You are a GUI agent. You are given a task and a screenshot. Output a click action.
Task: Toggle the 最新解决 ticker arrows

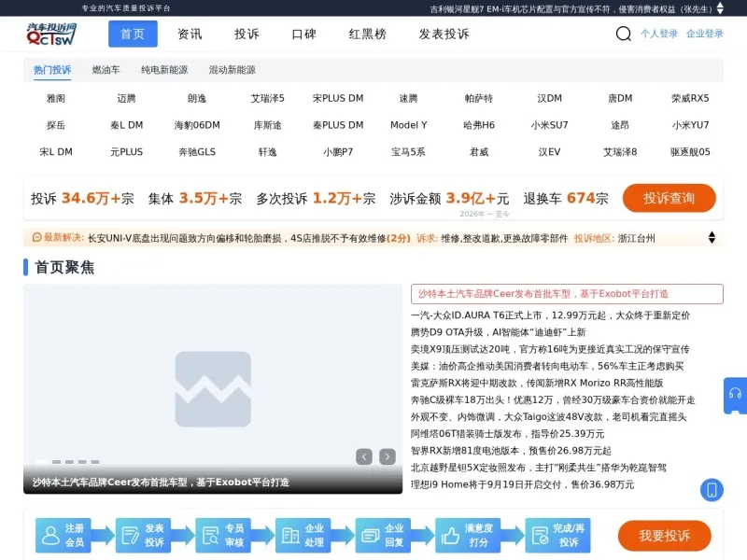click(x=712, y=237)
